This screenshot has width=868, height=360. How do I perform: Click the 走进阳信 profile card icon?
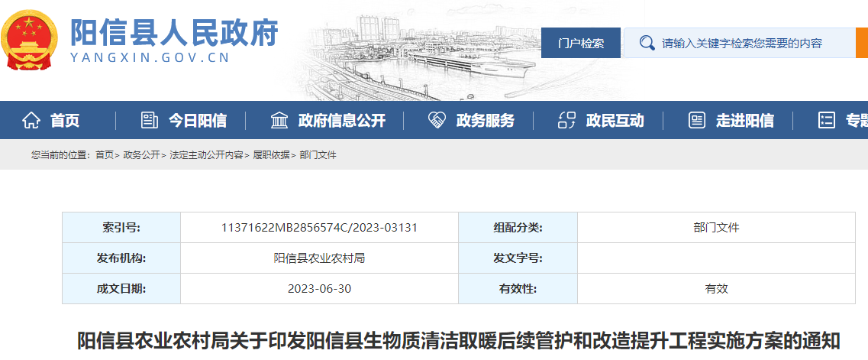point(696,120)
